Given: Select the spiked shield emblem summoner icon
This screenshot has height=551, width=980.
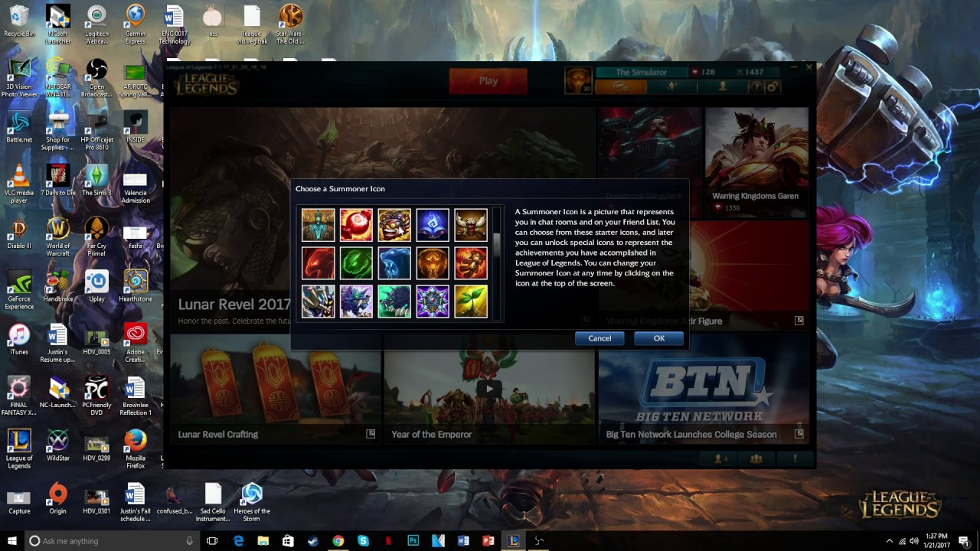Looking at the screenshot, I should click(x=433, y=302).
